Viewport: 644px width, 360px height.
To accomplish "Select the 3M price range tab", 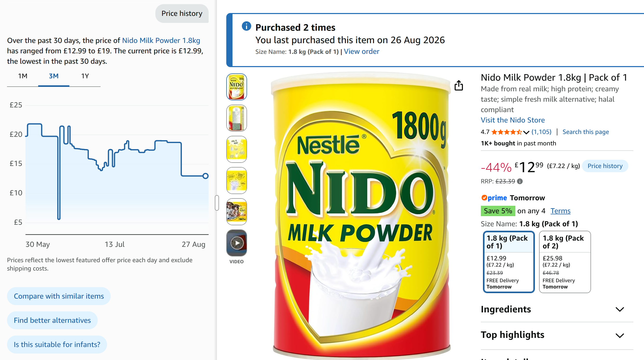I will click(x=54, y=76).
